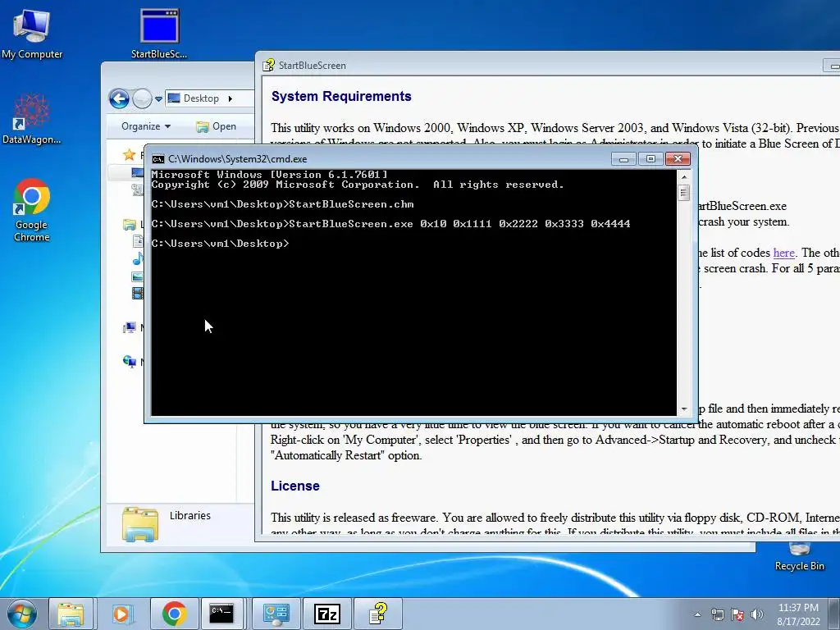Viewport: 840px width, 630px height.
Task: Open Google Chrome desktop shortcut
Action: pos(32,210)
